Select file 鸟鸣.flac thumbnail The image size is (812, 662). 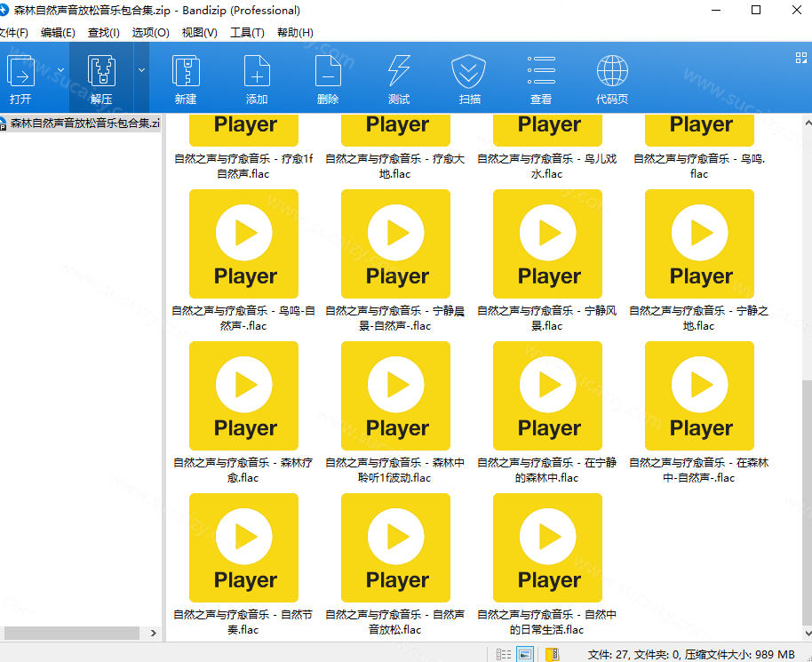pos(699,131)
